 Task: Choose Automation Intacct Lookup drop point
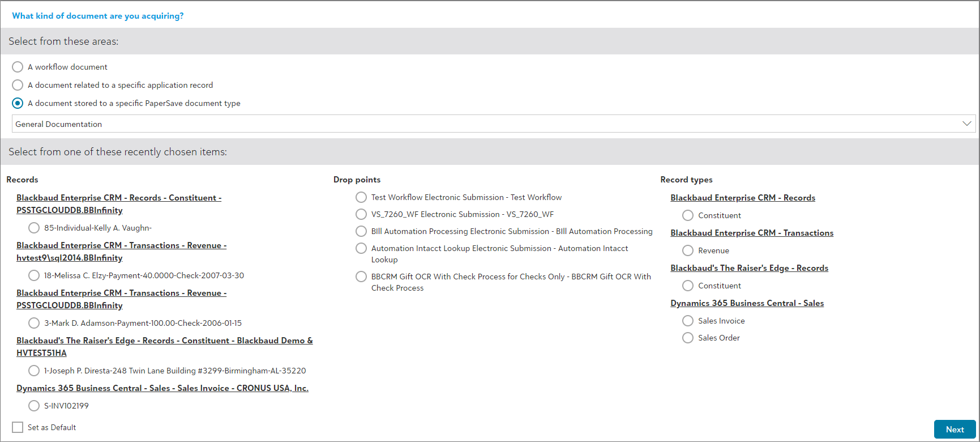coord(361,248)
